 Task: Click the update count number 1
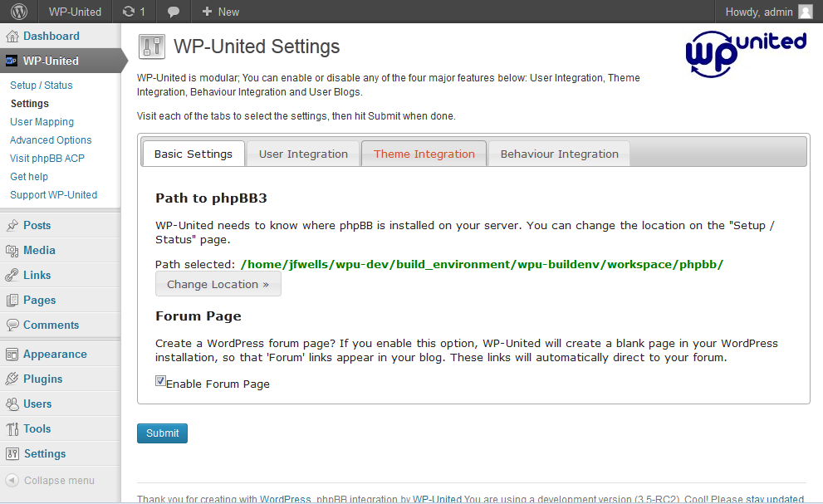coord(142,12)
